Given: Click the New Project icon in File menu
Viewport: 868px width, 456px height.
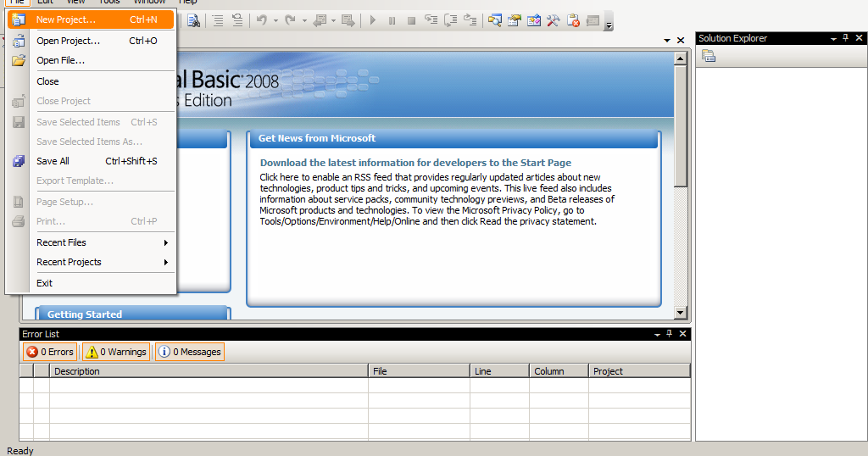Looking at the screenshot, I should 19,19.
